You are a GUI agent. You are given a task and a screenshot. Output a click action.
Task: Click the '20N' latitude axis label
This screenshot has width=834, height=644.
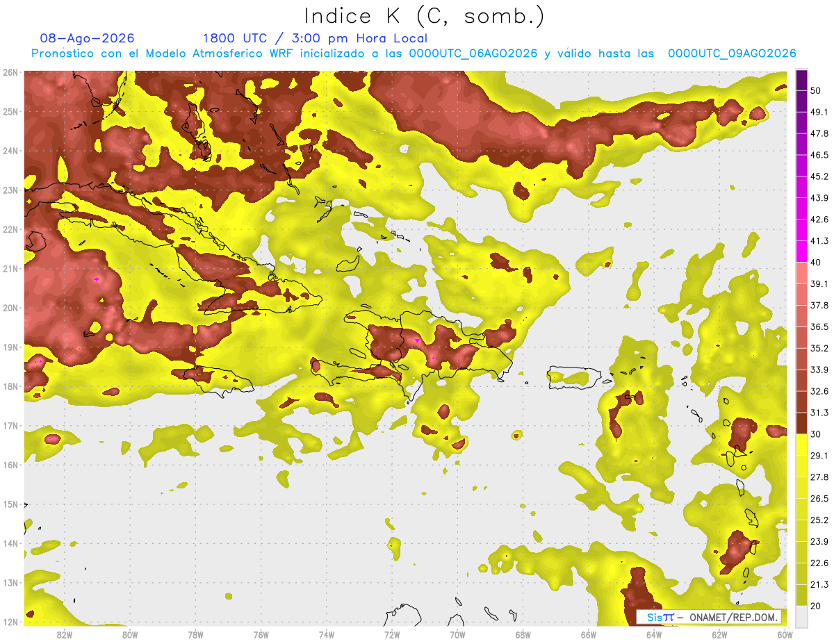click(10, 308)
